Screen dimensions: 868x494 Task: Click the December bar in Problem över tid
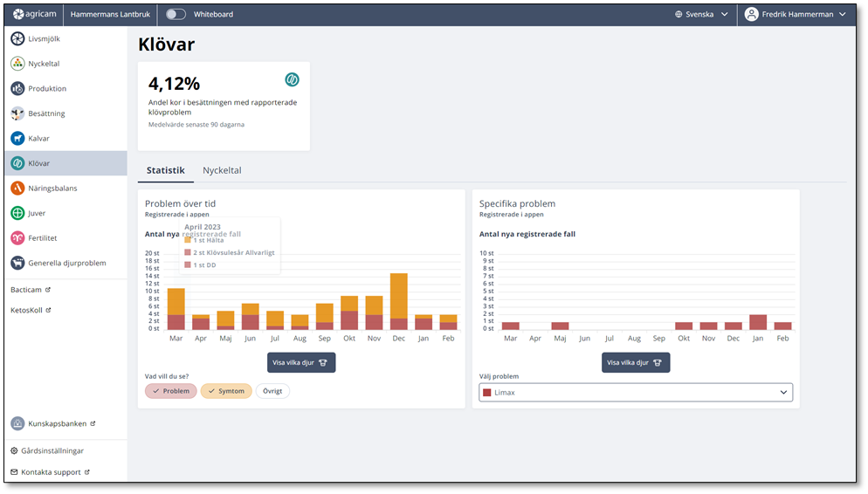point(399,301)
